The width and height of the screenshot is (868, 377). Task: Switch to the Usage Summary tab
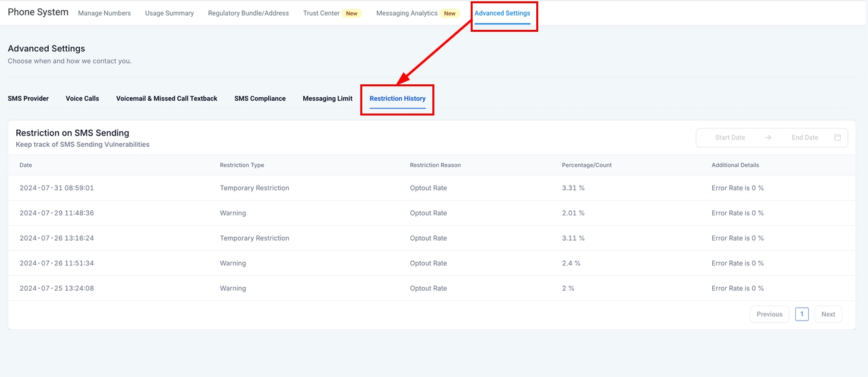tap(169, 13)
